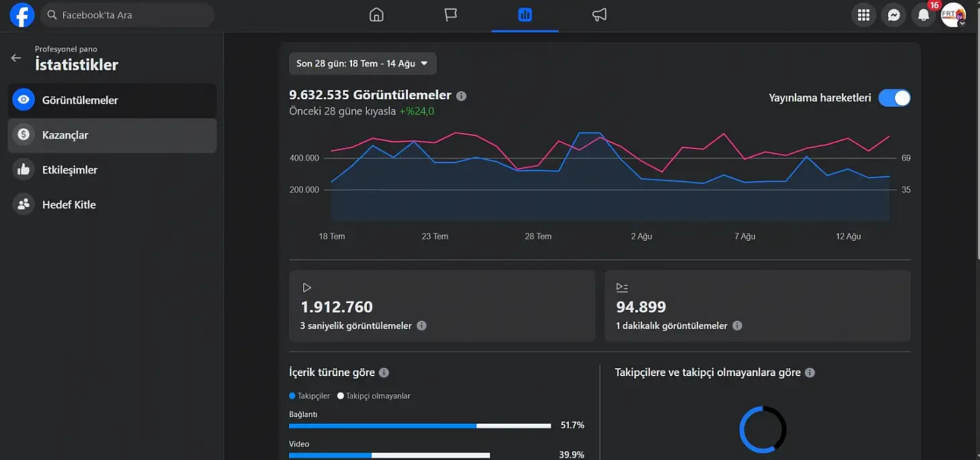Select Etkileşimler in the sidebar

click(x=112, y=170)
